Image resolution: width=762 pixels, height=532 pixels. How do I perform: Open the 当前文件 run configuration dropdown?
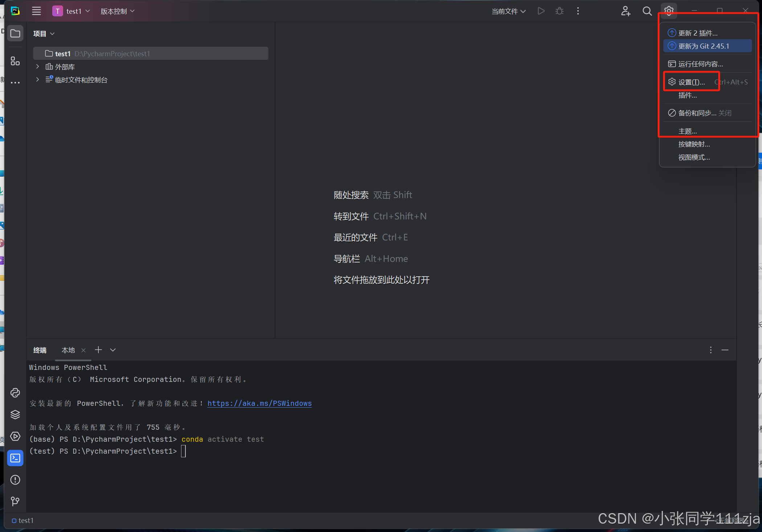(508, 11)
